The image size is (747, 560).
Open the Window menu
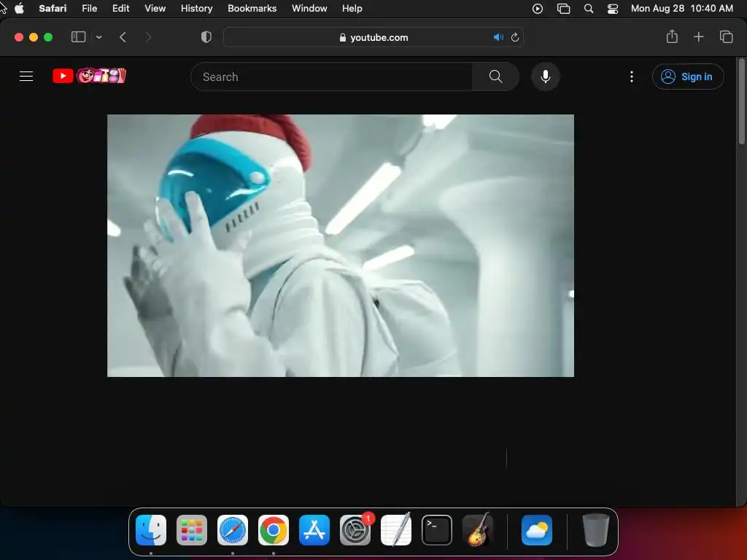(309, 9)
